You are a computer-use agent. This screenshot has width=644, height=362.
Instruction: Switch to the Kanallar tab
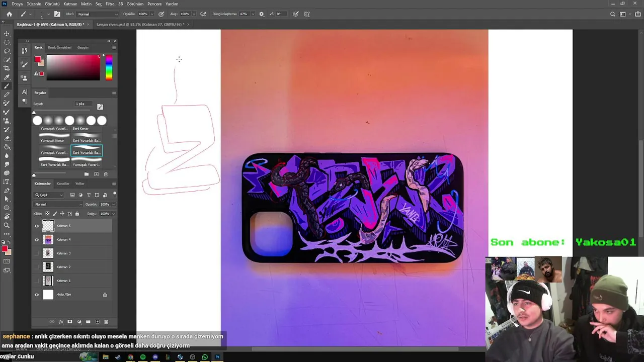click(x=63, y=184)
